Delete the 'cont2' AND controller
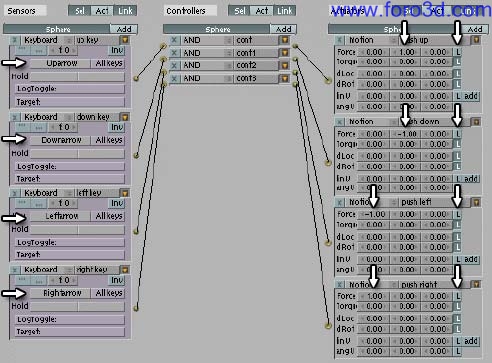The height and width of the screenshot is (363, 492). pyautogui.click(x=174, y=65)
